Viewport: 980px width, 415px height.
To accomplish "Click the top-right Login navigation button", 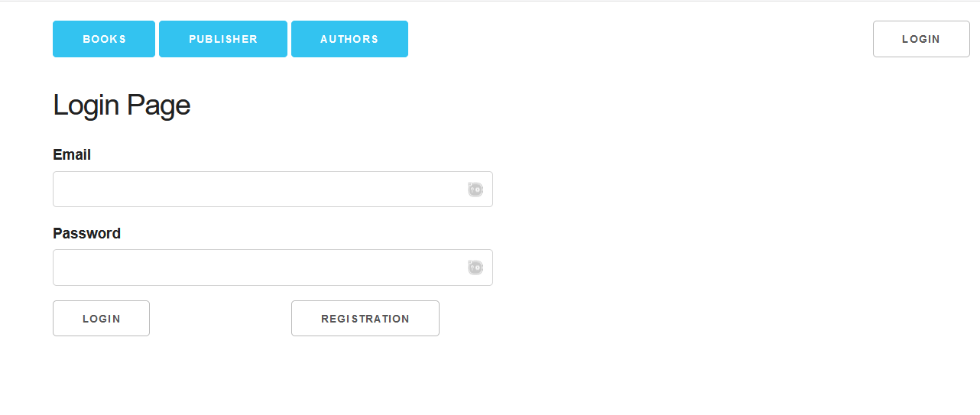I will 921,39.
